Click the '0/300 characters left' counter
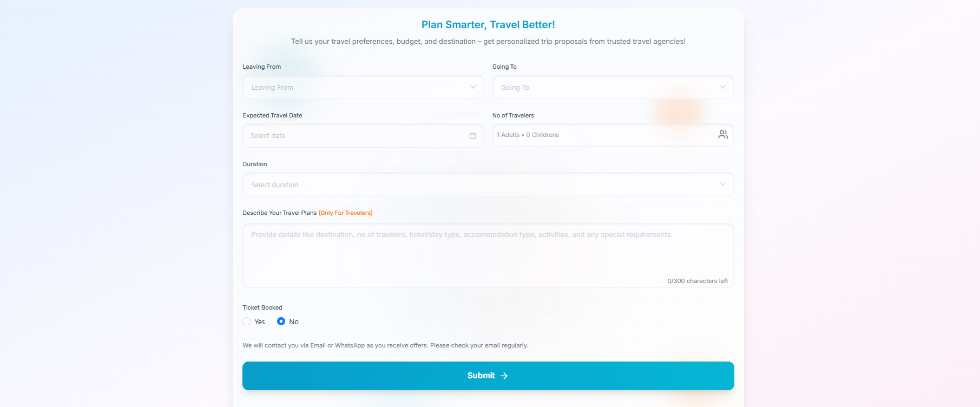The height and width of the screenshot is (407, 980). click(698, 281)
